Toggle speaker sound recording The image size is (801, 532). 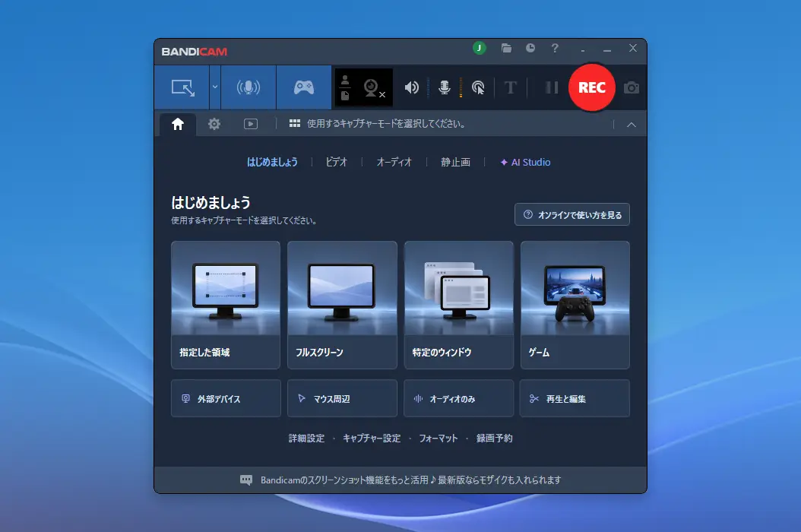(x=411, y=88)
